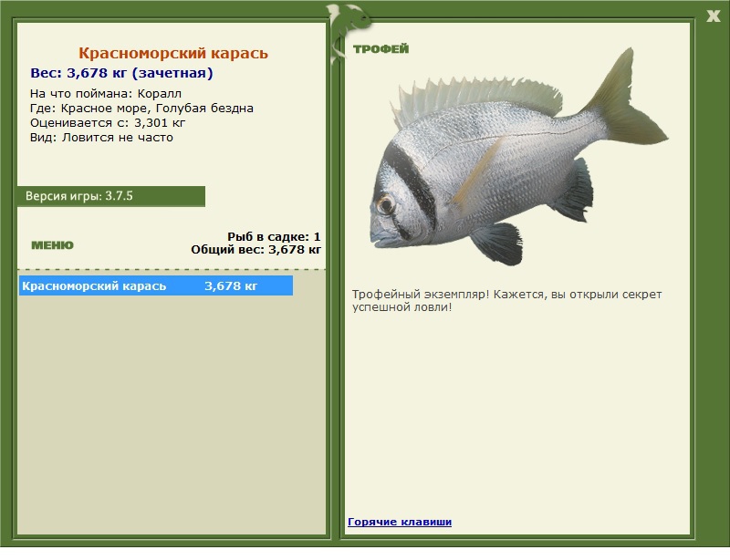Click the Общий вес: 3,678 кг total
The height and width of the screenshot is (560, 730).
click(256, 250)
